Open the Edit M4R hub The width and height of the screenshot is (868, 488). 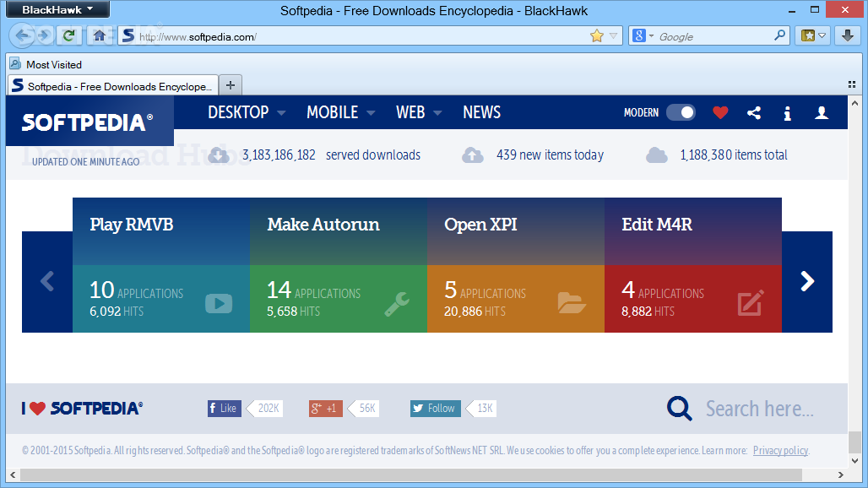657,224
